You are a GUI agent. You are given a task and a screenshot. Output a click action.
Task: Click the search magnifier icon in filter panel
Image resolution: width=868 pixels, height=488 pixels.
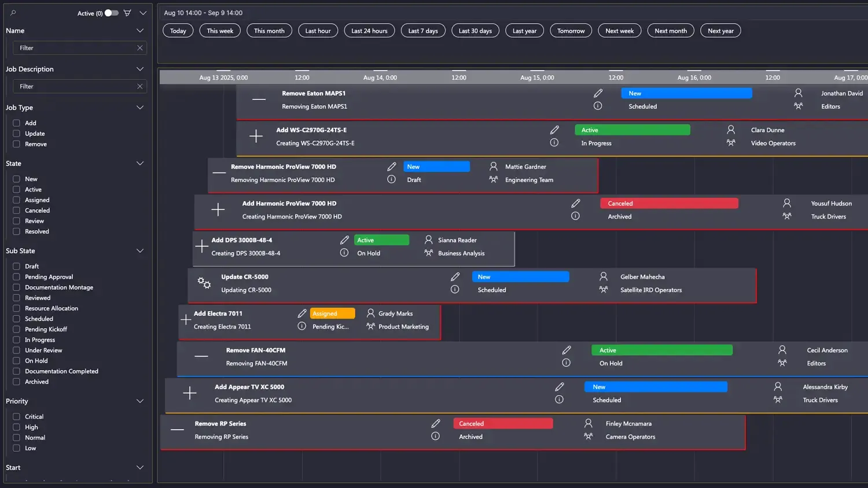[x=13, y=13]
